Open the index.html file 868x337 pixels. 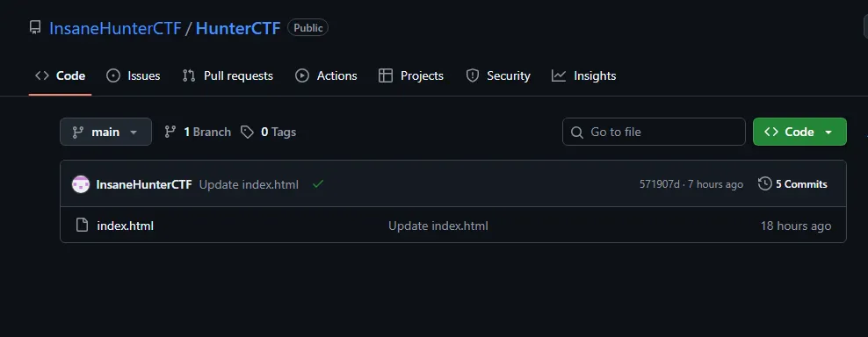tap(125, 226)
